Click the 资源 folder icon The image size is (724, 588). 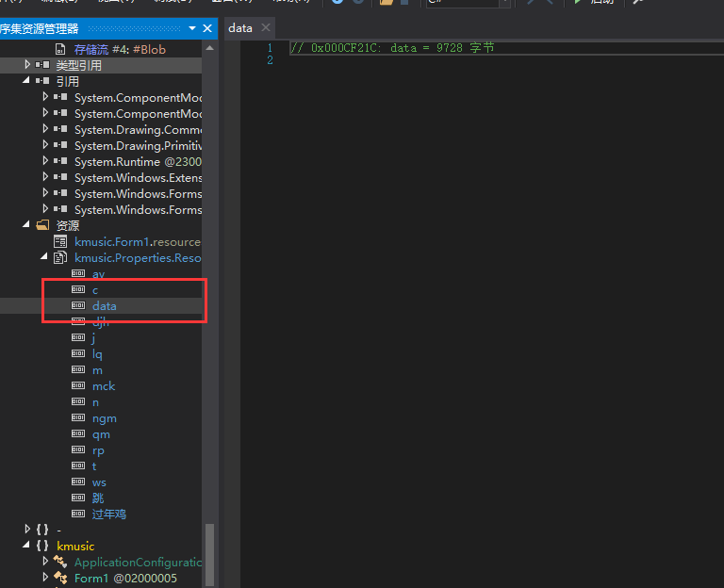[42, 225]
